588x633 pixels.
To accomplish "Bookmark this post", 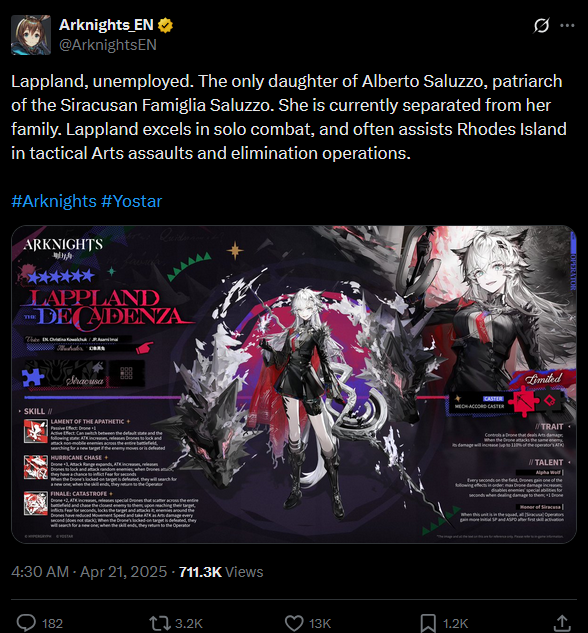I will click(428, 623).
